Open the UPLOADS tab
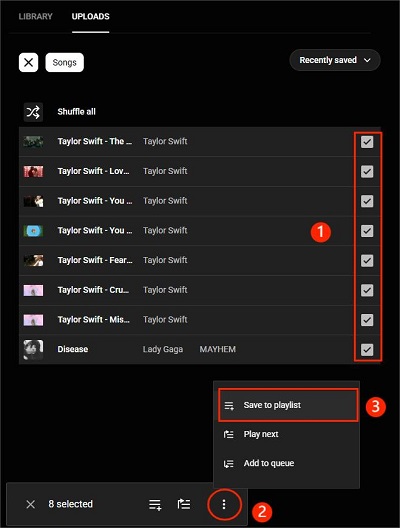 pos(91,16)
